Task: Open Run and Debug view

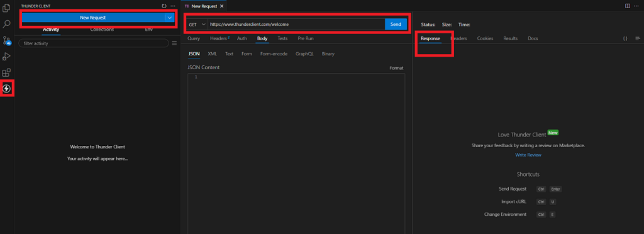Action: pyautogui.click(x=6, y=56)
